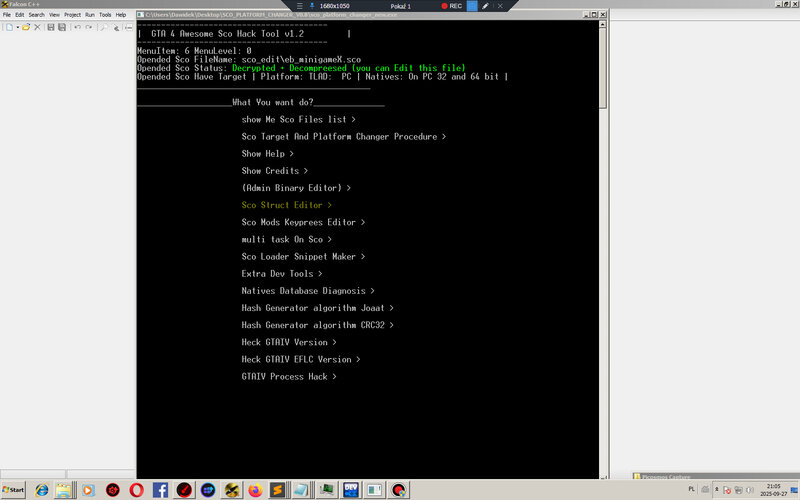
Task: Click the console window vertical scrollbar
Action: click(x=603, y=249)
